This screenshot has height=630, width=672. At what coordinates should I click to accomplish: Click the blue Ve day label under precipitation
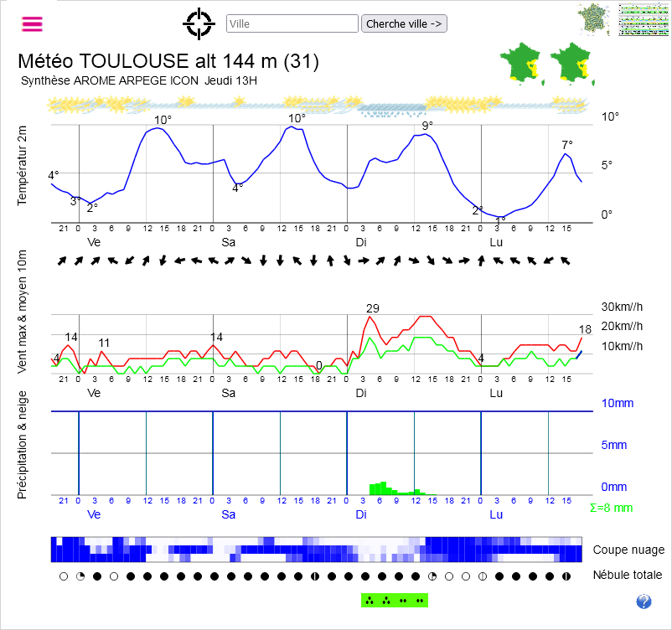(94, 514)
